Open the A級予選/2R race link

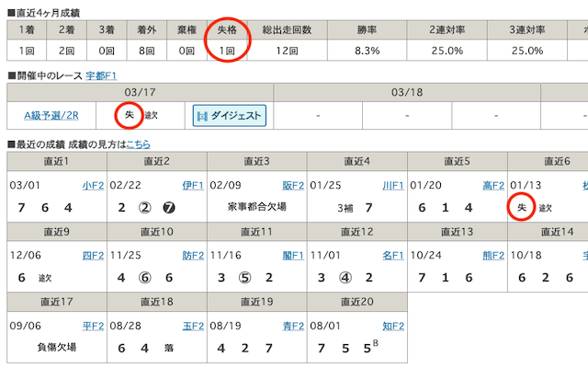(x=51, y=116)
